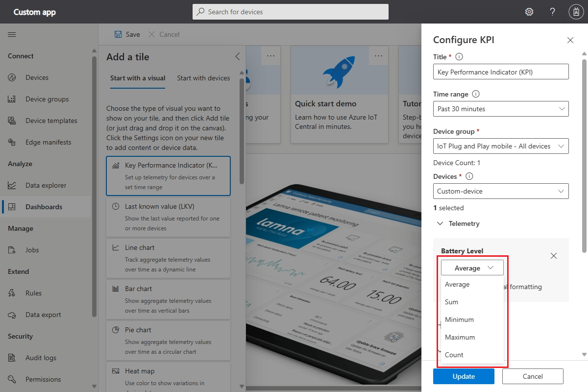Viewport: 588px width, 392px height.
Task: Select the Pie chart visual tile
Action: click(168, 340)
